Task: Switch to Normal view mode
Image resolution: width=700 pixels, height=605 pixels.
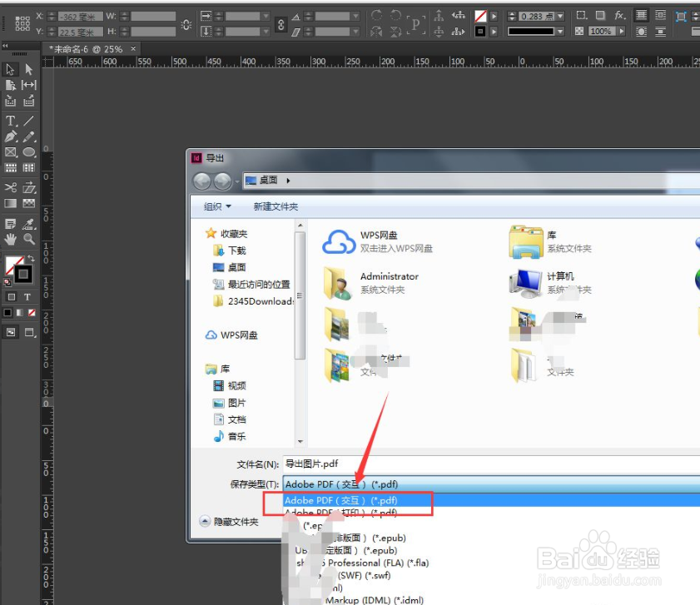Action: pos(11,332)
